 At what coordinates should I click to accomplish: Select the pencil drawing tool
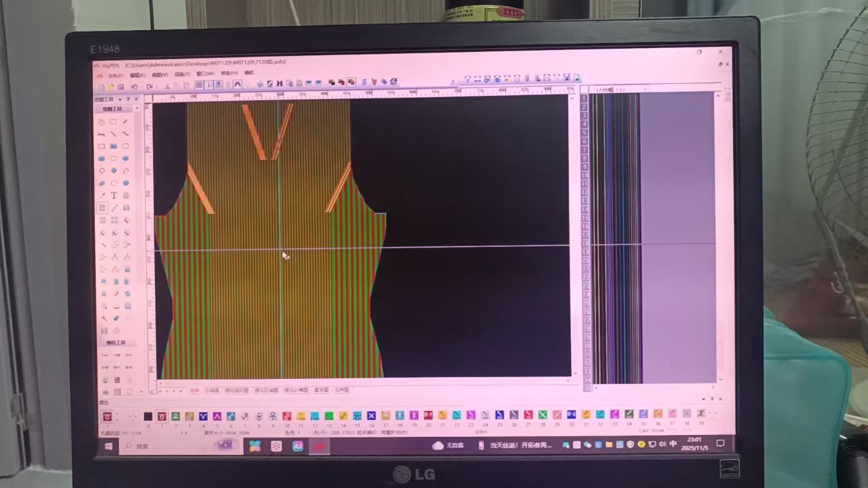pyautogui.click(x=125, y=122)
